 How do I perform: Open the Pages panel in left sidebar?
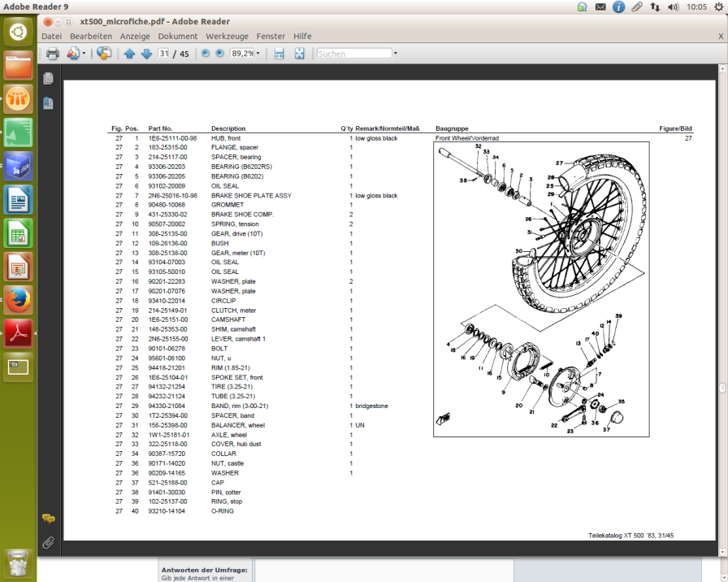click(x=48, y=79)
